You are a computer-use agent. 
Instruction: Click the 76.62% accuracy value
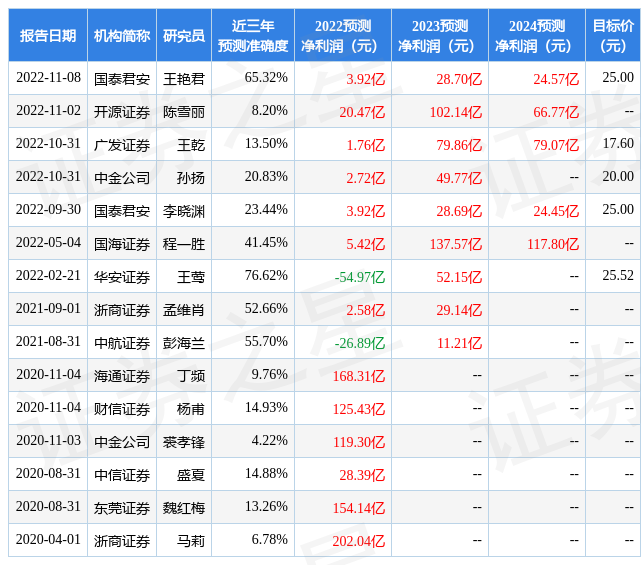[x=266, y=275]
